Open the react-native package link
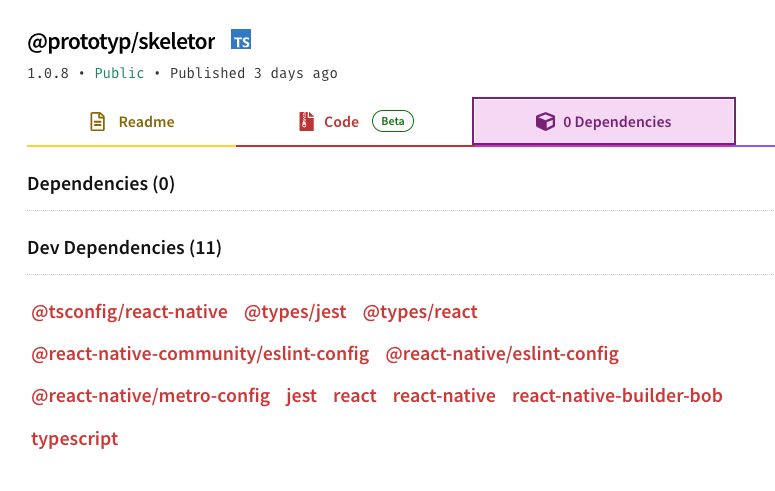 coord(444,396)
